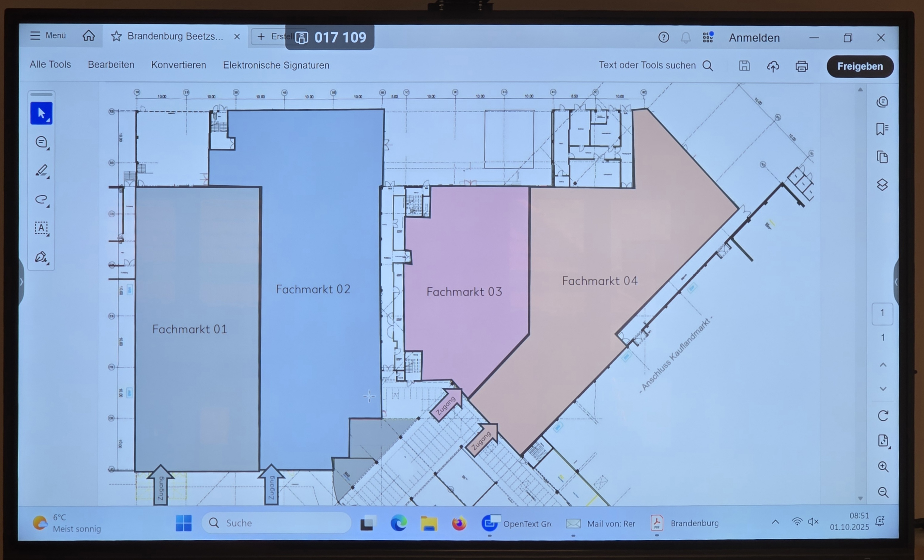This screenshot has height=560, width=924.
Task: Click the print icon
Action: point(801,66)
